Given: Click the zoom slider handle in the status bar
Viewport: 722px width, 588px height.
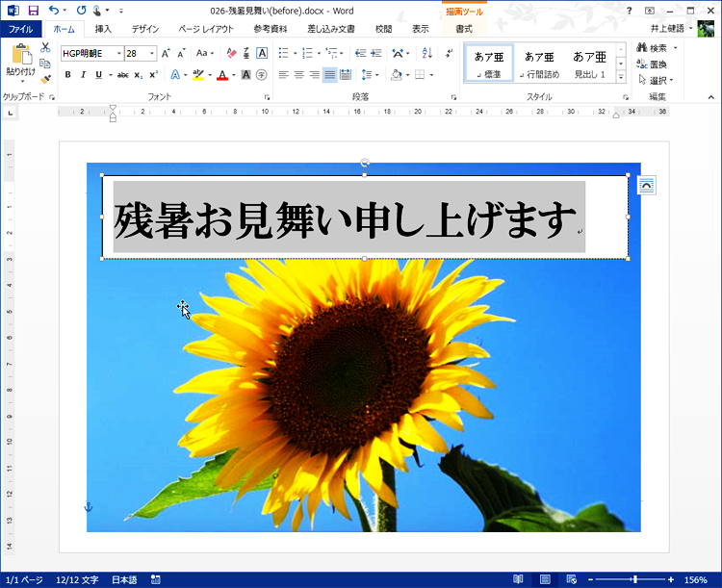Looking at the screenshot, I should (x=635, y=579).
